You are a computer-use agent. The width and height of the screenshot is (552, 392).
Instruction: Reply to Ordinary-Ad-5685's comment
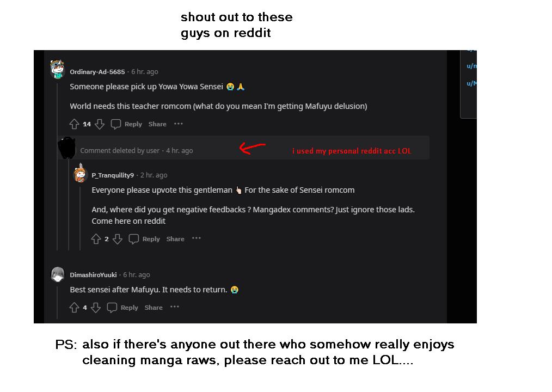click(x=126, y=124)
